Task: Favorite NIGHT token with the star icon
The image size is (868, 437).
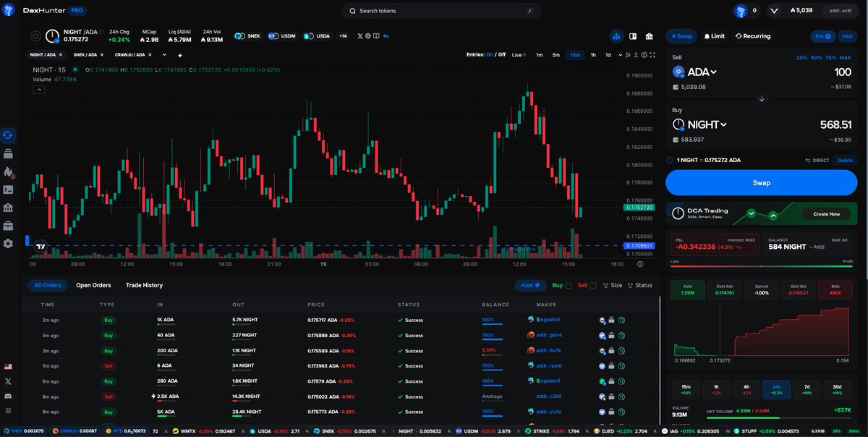Action: point(35,35)
